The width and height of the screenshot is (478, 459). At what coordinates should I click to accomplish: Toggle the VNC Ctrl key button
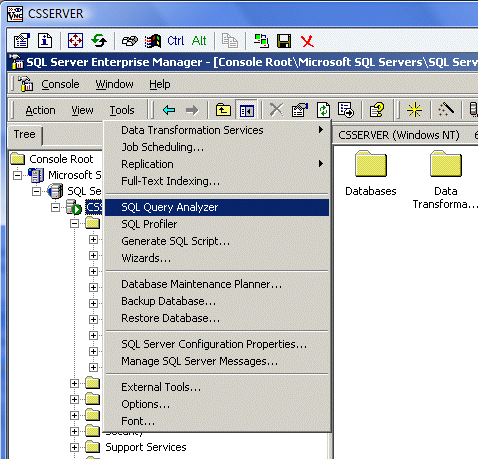175,41
